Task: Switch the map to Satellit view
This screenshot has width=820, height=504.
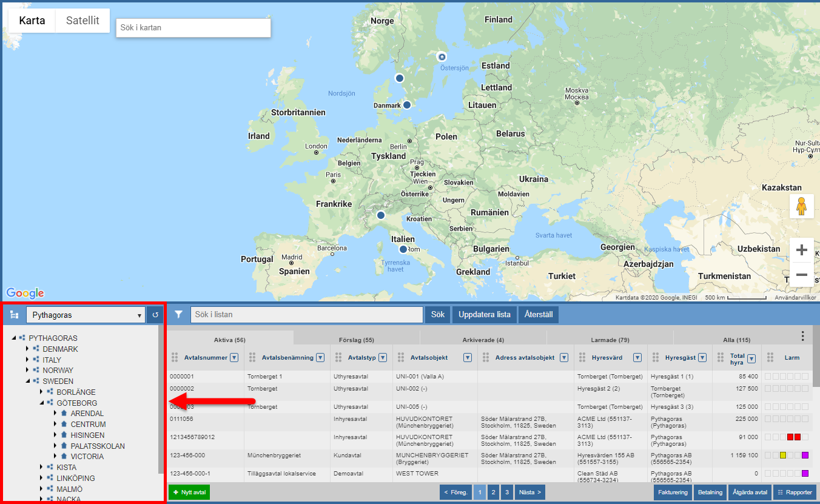Action: tap(82, 21)
